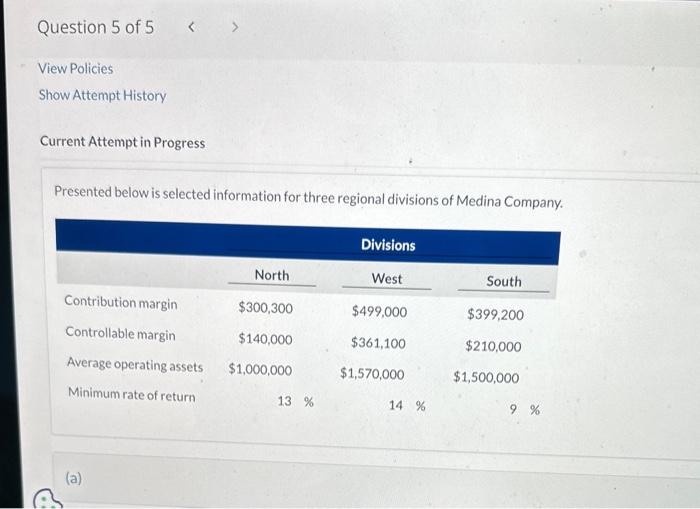Image resolution: width=700 pixels, height=509 pixels.
Task: Click the Medina Company intro sentence
Action: 308,197
